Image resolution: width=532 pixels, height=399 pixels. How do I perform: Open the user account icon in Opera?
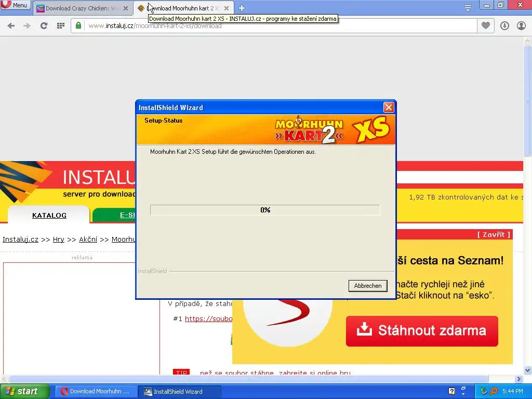pos(521,26)
